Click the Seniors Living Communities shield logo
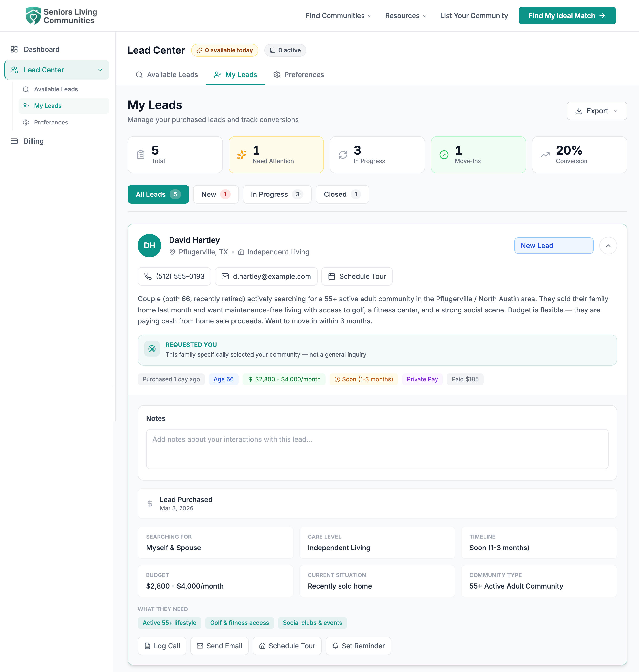Image resolution: width=639 pixels, height=672 pixels. point(33,15)
